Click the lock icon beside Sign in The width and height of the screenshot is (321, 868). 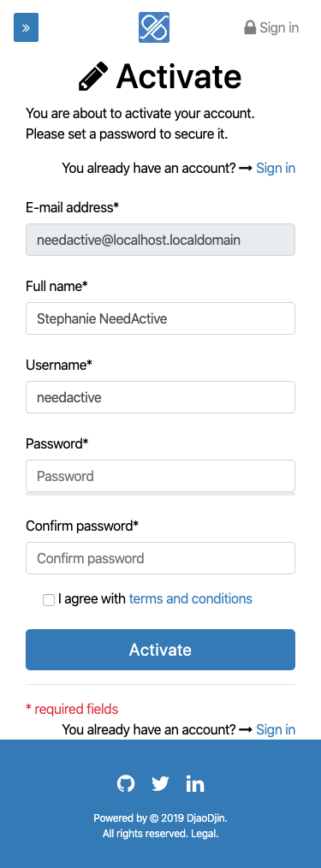[250, 27]
